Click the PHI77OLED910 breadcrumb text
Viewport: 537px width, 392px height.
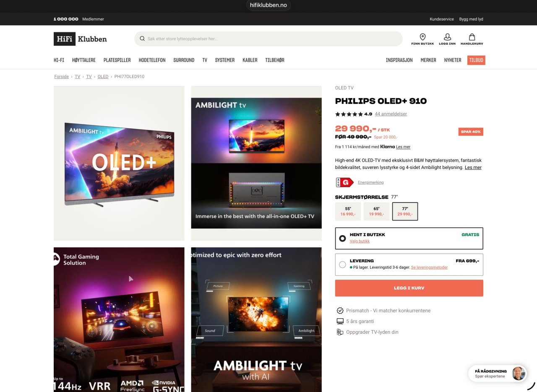(x=129, y=77)
